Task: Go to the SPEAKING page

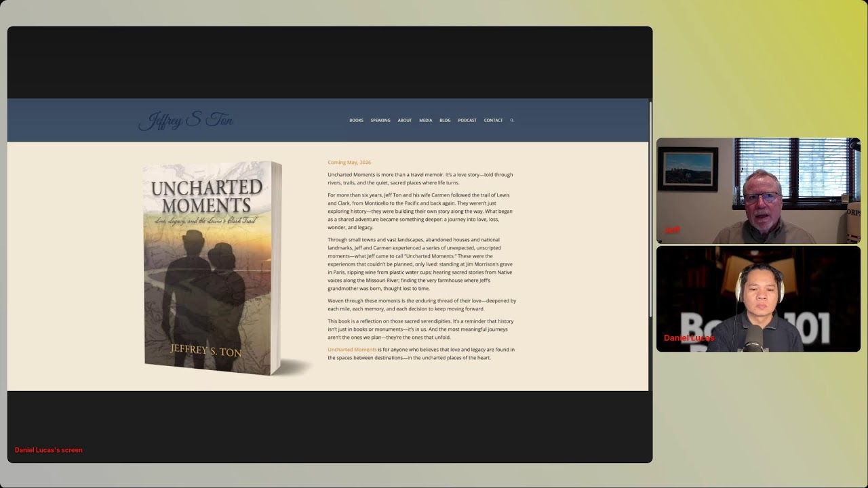Action: (x=380, y=121)
